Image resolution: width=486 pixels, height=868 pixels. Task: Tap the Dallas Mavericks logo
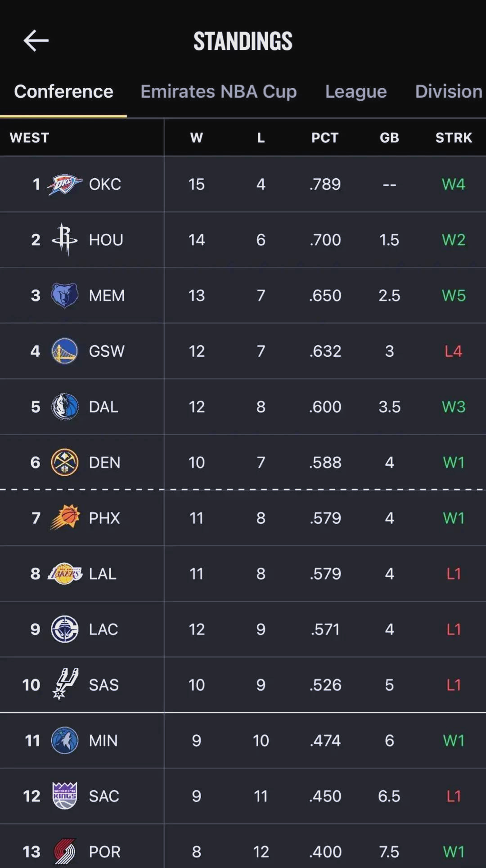65,406
